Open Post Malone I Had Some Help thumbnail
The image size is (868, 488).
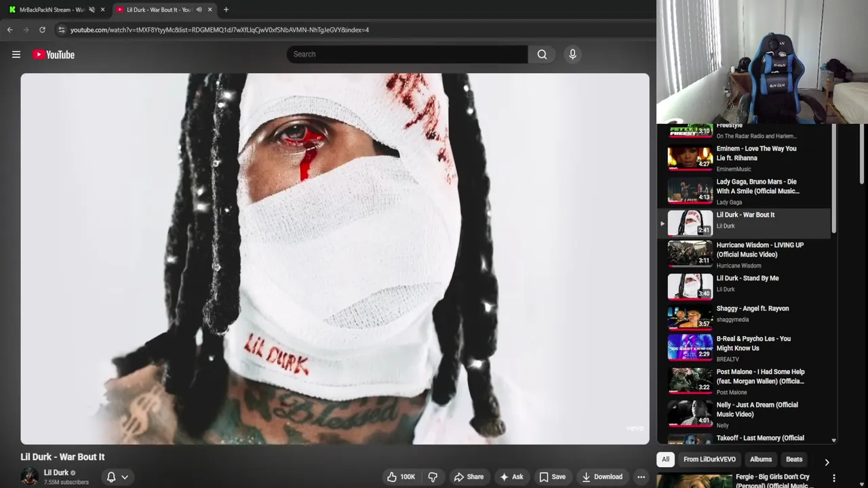pos(690,380)
